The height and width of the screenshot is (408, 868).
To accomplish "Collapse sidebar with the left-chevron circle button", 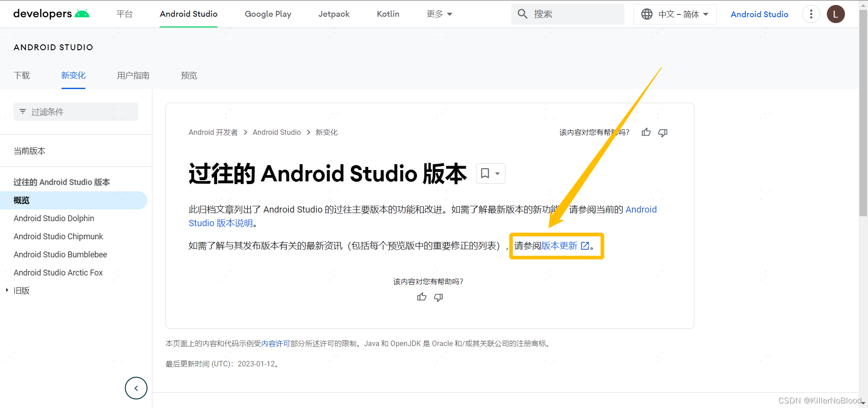I will (136, 388).
